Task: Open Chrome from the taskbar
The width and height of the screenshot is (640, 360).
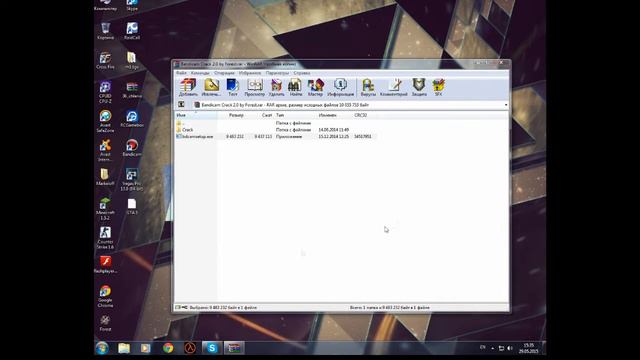Action: tap(168, 348)
